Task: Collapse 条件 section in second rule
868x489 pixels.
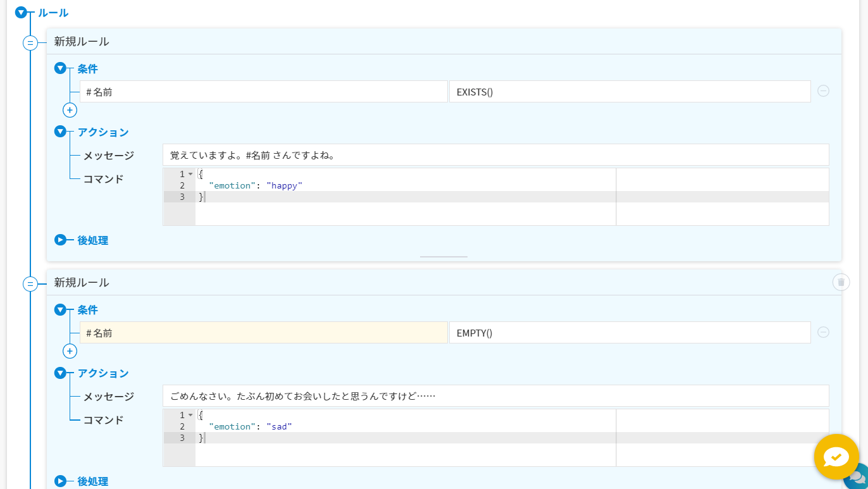Action: point(60,309)
